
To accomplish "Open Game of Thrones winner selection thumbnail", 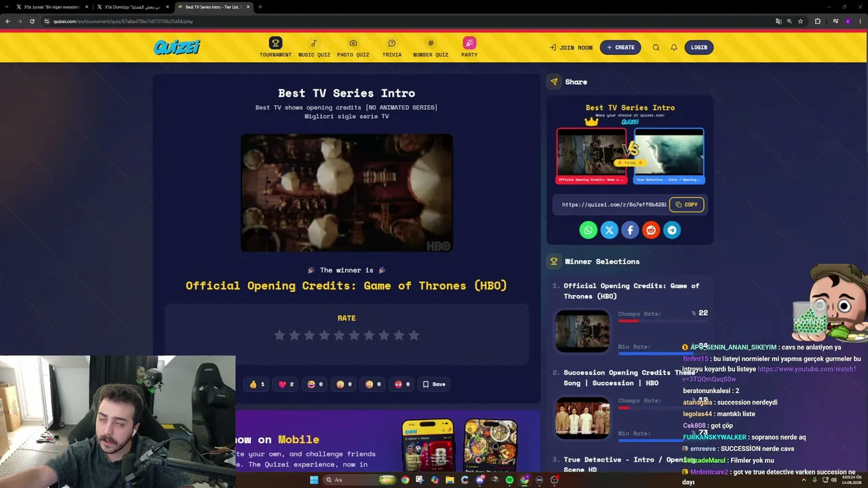I will coord(583,331).
